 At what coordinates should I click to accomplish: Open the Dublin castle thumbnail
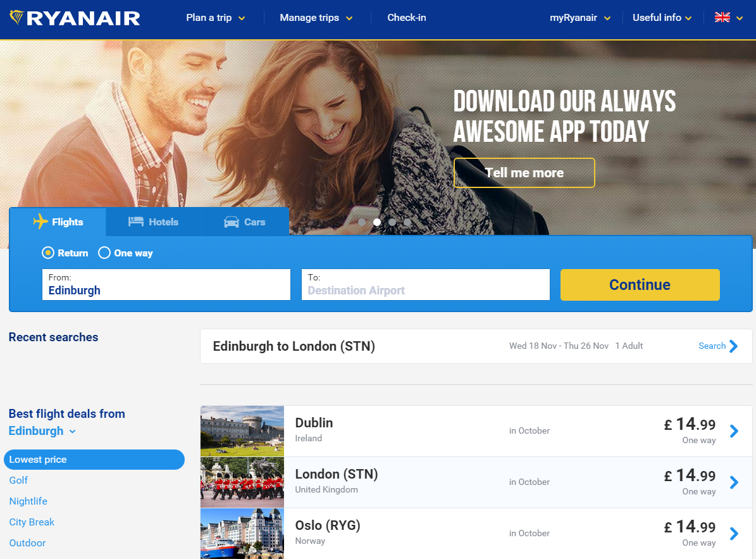(242, 430)
